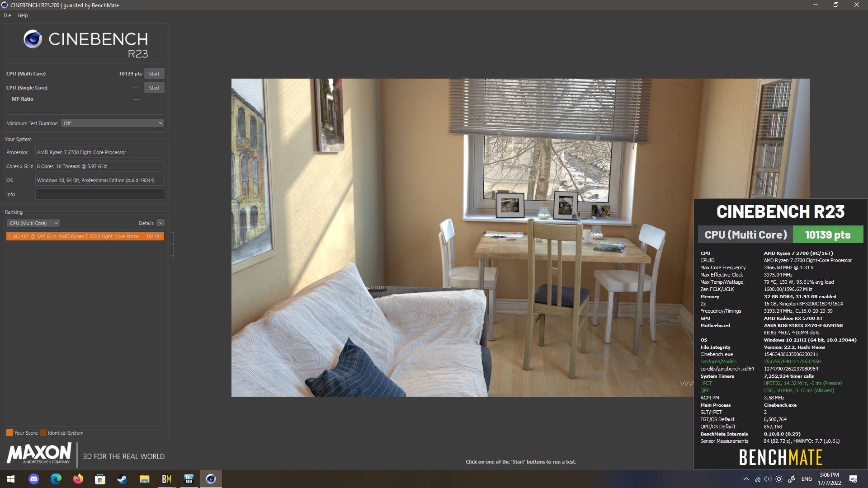The image size is (868, 488).
Task: Switch the ENG input language
Action: [807, 479]
